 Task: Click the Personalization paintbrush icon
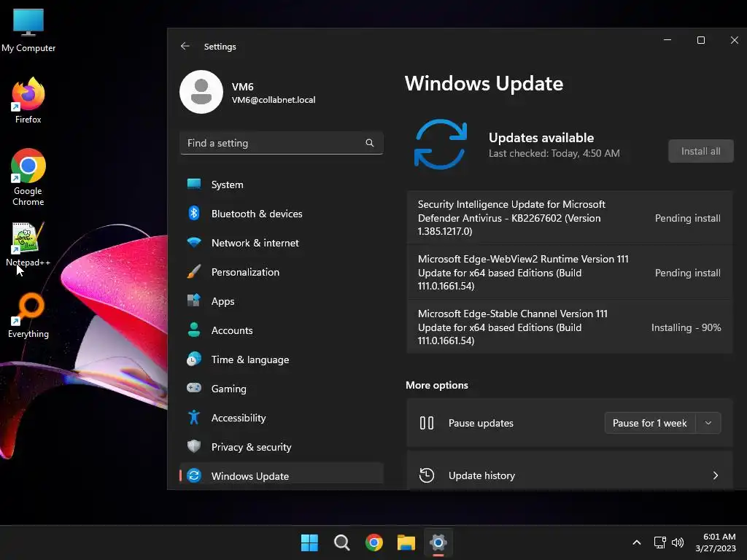[x=194, y=272]
